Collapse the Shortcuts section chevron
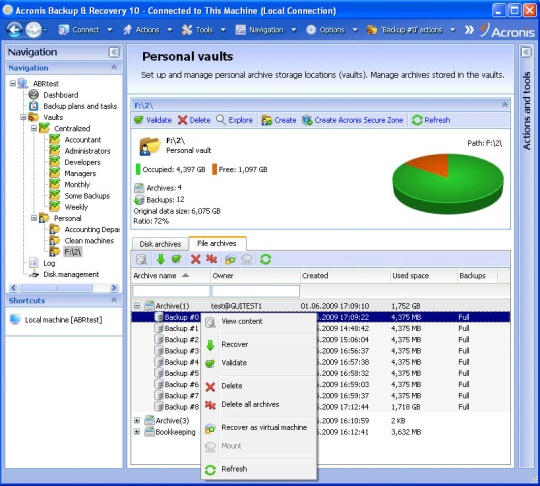Screen dimensions: 540x486 click(x=114, y=300)
